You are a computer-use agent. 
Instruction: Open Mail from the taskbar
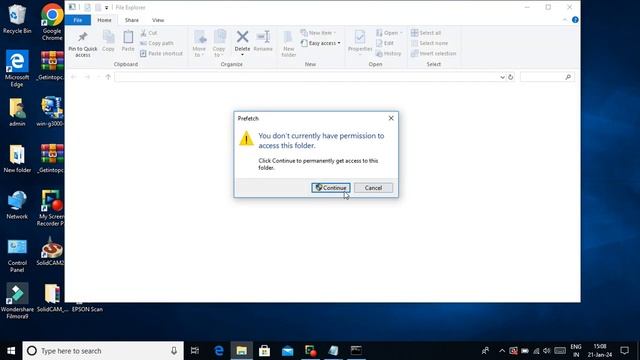tap(287, 351)
